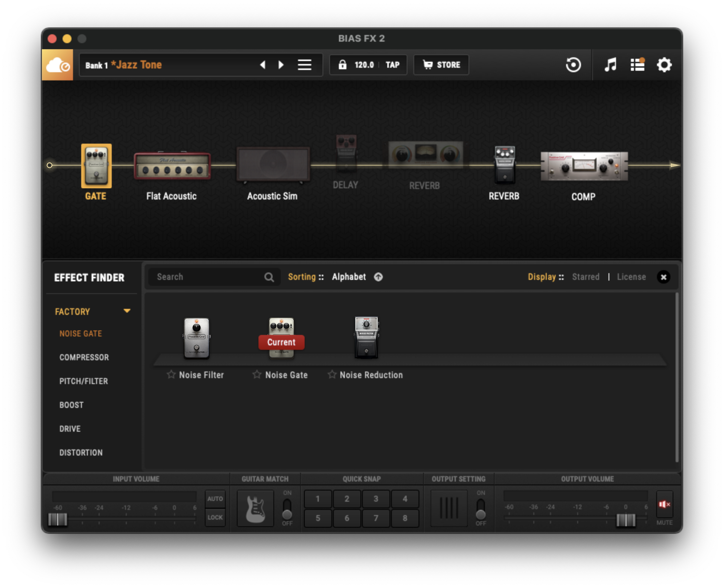Go to previous preset arrow
Screen dimensions: 724x588
(x=263, y=65)
